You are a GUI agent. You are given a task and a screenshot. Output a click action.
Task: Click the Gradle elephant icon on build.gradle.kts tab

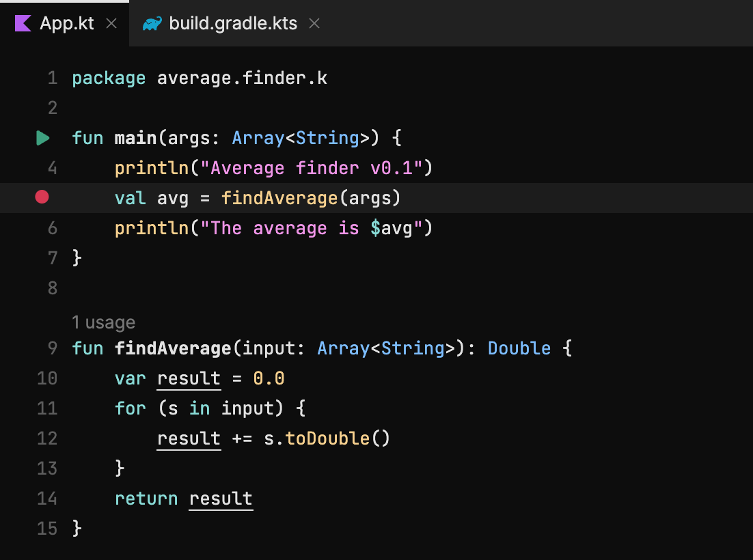[152, 23]
